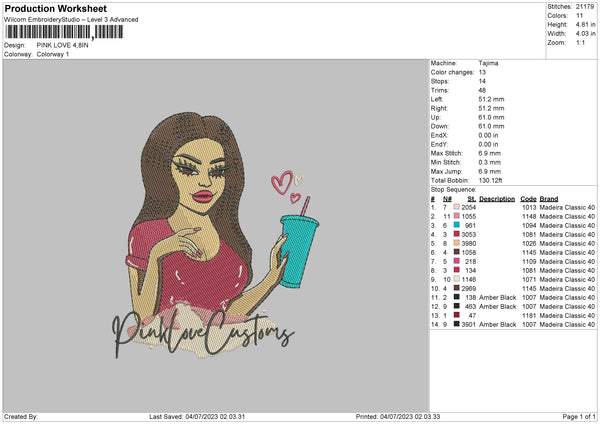
Task: Select thread code 1181 on stop 13
Action: [529, 315]
